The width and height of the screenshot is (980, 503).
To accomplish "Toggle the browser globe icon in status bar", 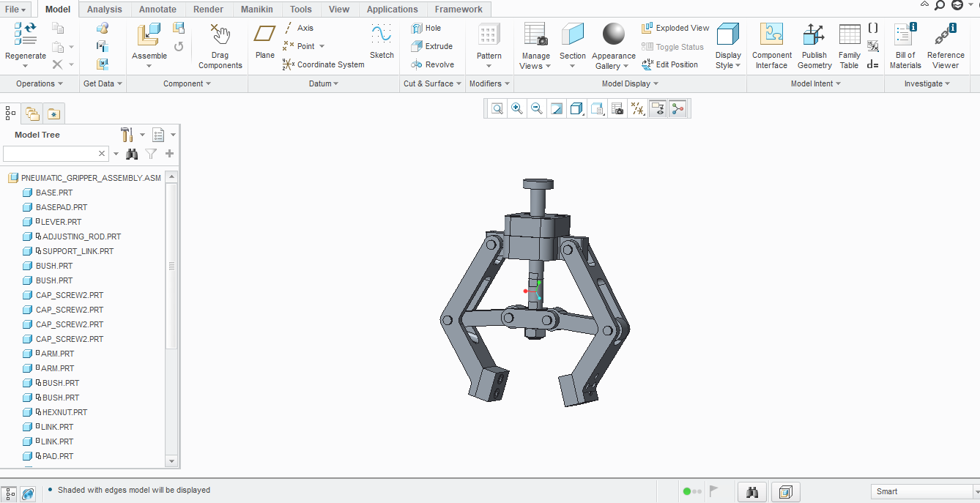I will click(x=28, y=493).
